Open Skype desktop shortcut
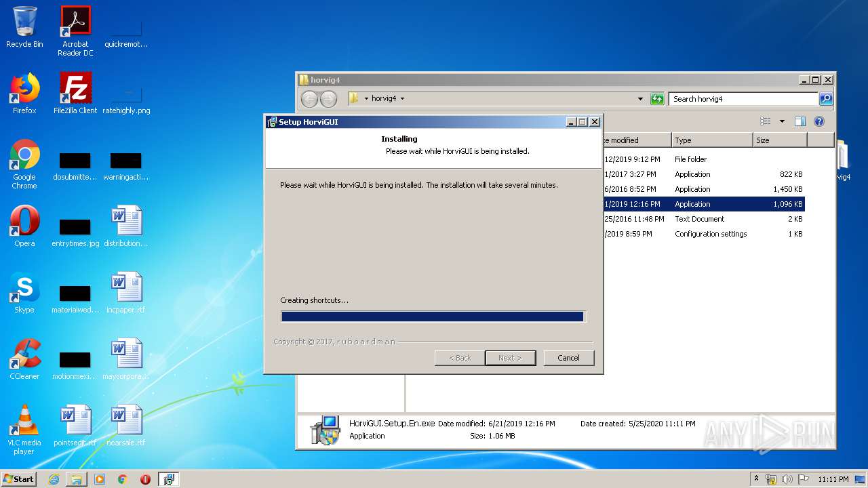 [x=24, y=293]
